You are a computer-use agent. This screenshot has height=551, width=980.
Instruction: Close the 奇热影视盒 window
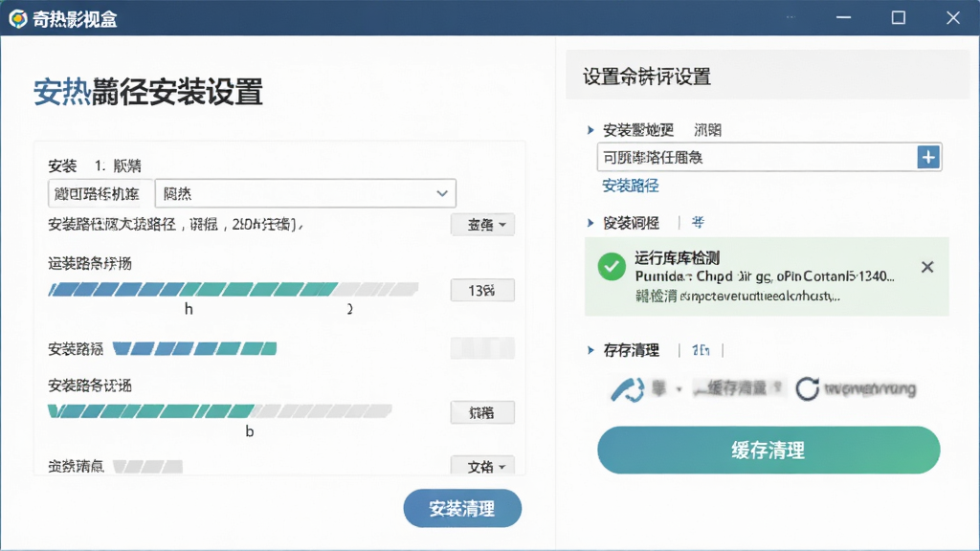click(952, 17)
